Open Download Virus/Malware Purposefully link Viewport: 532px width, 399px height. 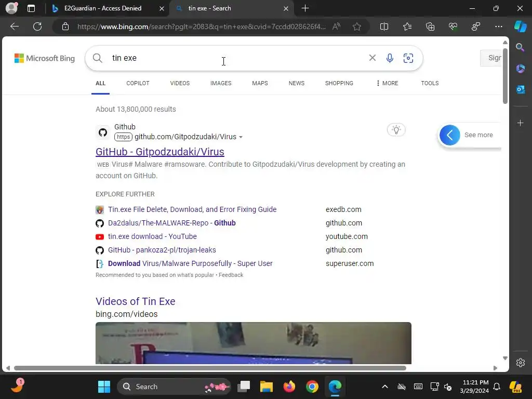pos(190,263)
